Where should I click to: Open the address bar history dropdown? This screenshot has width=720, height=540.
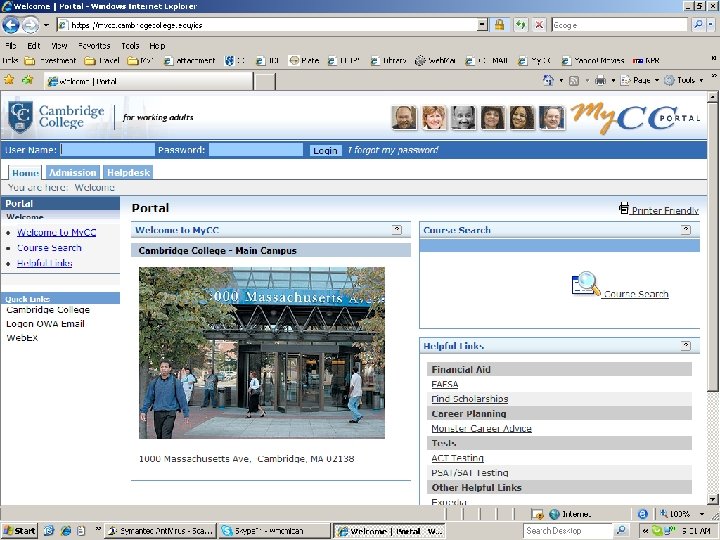click(482, 25)
